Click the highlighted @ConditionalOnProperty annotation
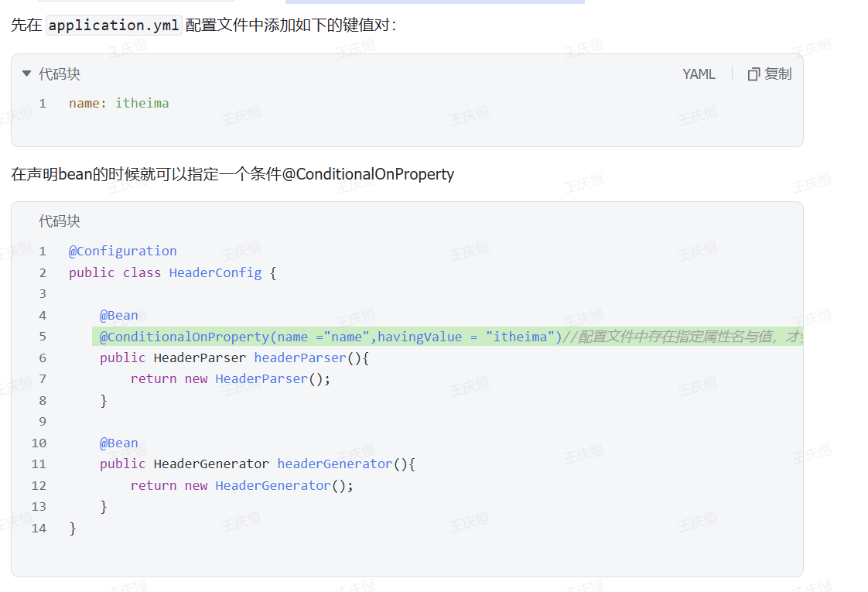This screenshot has width=868, height=592. (184, 337)
